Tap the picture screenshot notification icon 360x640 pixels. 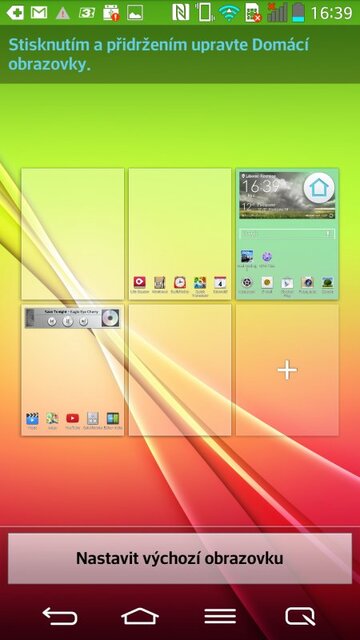click(x=135, y=13)
